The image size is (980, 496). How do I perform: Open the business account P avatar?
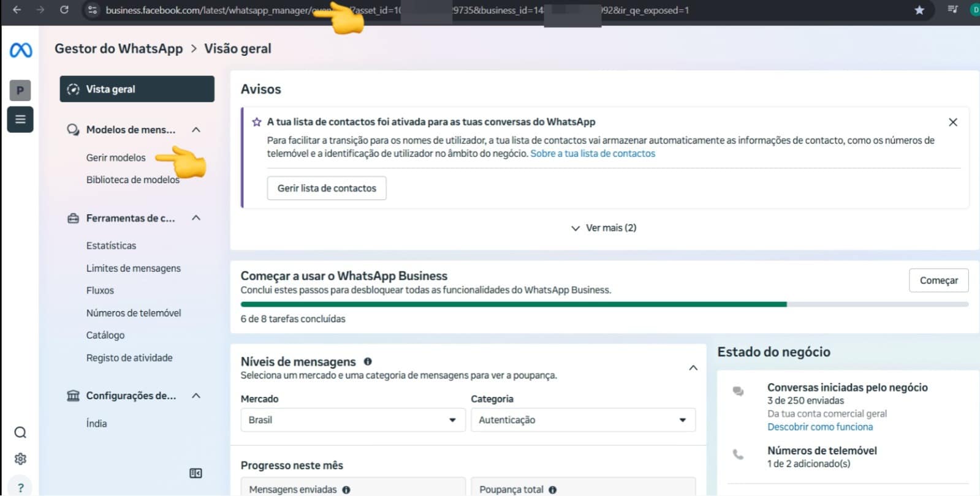click(x=20, y=91)
